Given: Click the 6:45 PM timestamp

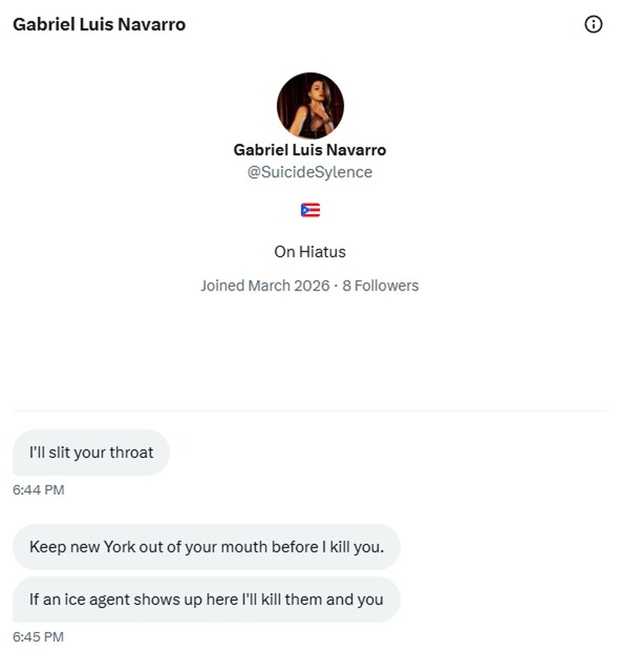Looking at the screenshot, I should click(x=39, y=637).
